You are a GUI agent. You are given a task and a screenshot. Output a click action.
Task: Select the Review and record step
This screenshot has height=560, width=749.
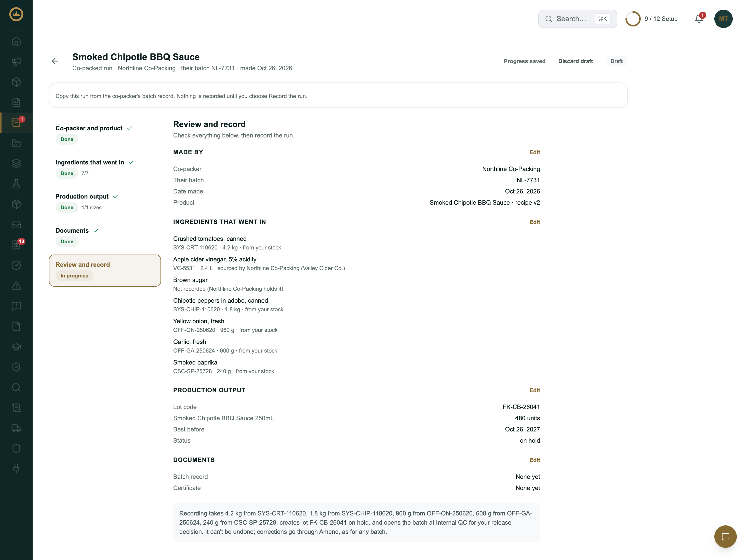pos(105,270)
